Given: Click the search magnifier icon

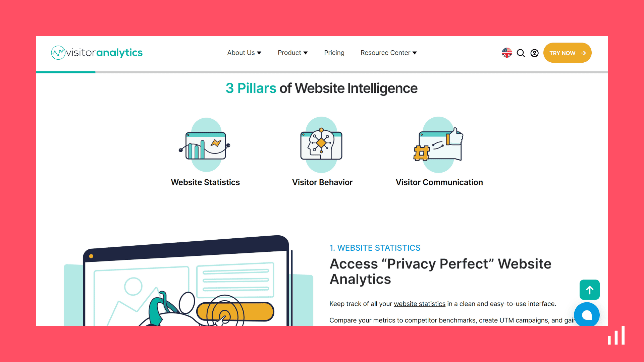Looking at the screenshot, I should point(521,53).
